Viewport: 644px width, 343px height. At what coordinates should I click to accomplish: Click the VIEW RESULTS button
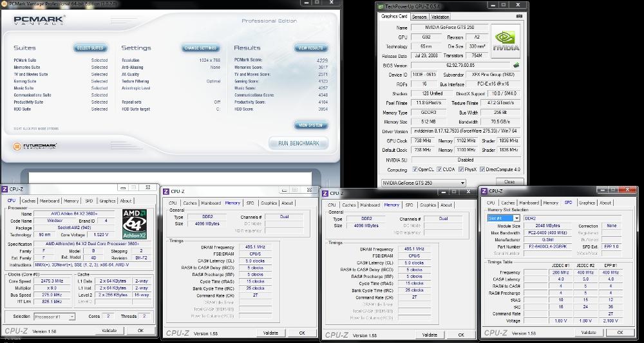point(311,48)
